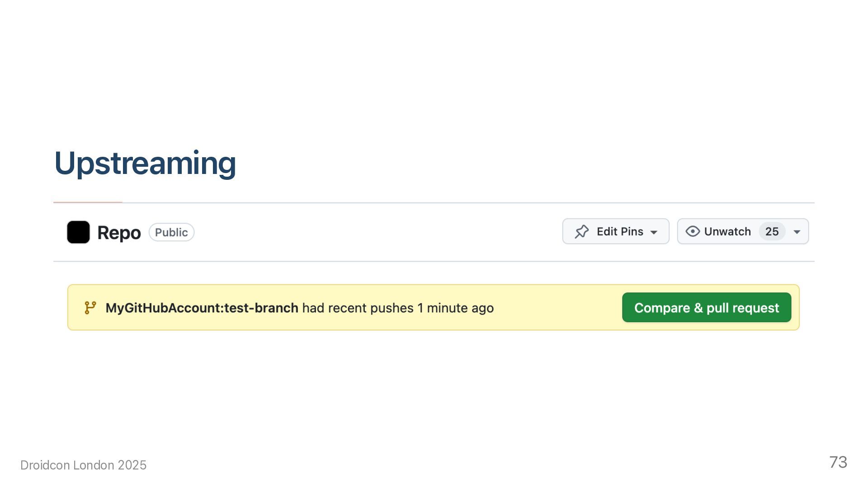Image resolution: width=868 pixels, height=488 pixels.
Task: Open the Unwatch options dropdown arrow
Action: pos(797,232)
